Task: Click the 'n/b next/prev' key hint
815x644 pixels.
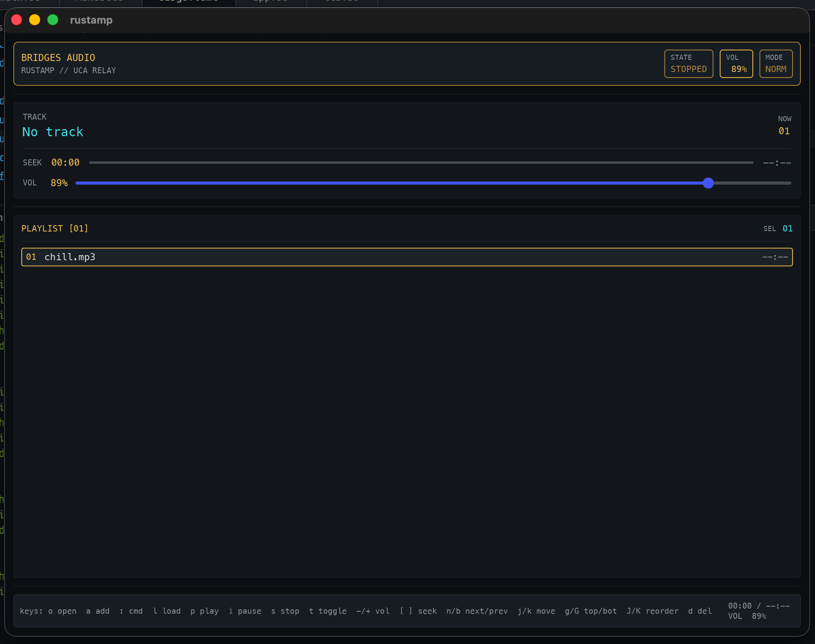Action: tap(477, 611)
